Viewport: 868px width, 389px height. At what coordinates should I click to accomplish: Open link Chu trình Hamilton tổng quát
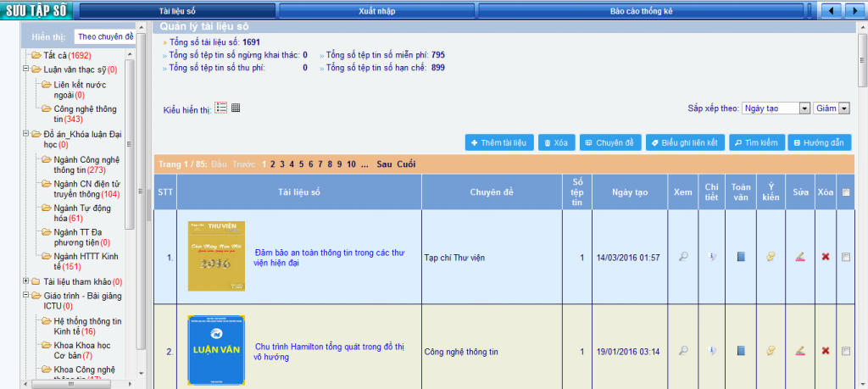330,352
